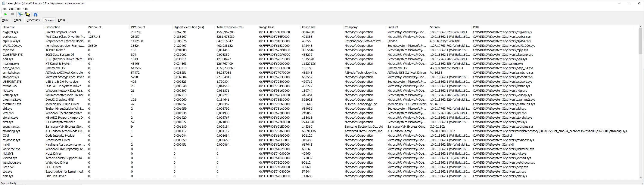The image size is (644, 185).
Task: Switch to the CPUs tab
Action: (62, 20)
